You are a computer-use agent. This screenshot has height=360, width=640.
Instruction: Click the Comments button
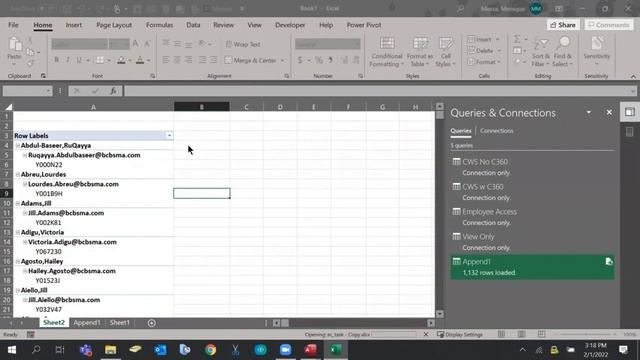pos(609,25)
